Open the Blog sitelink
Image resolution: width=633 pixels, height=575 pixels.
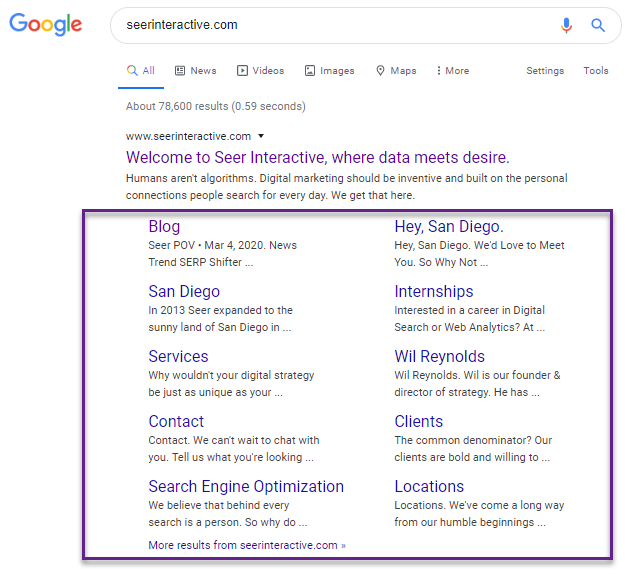(x=164, y=227)
